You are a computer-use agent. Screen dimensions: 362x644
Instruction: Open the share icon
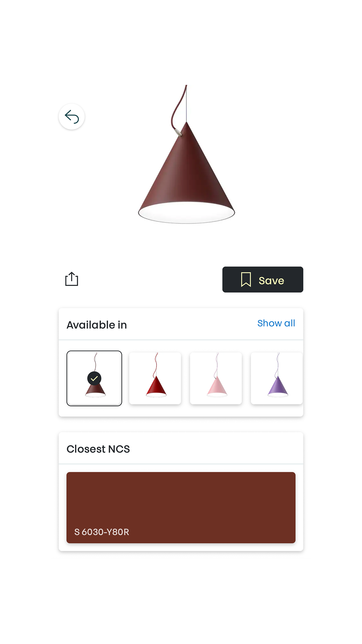pyautogui.click(x=72, y=279)
